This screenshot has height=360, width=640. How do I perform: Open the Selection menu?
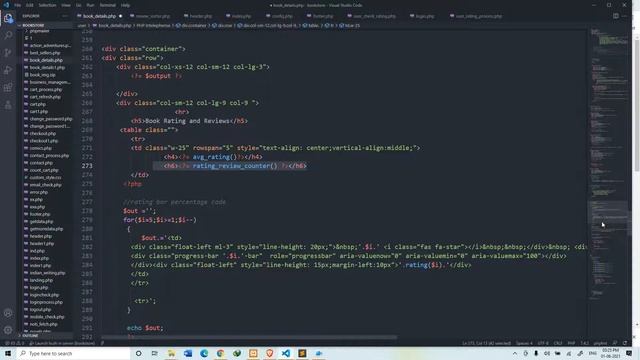47,5
